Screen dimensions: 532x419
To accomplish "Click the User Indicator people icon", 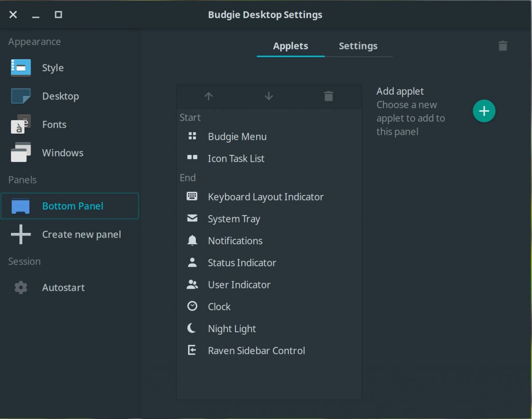I will point(192,284).
